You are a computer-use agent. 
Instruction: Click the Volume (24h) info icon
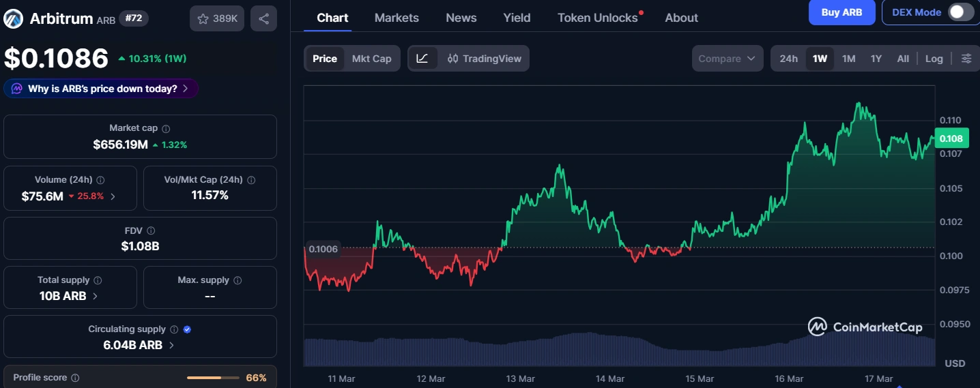click(x=100, y=180)
